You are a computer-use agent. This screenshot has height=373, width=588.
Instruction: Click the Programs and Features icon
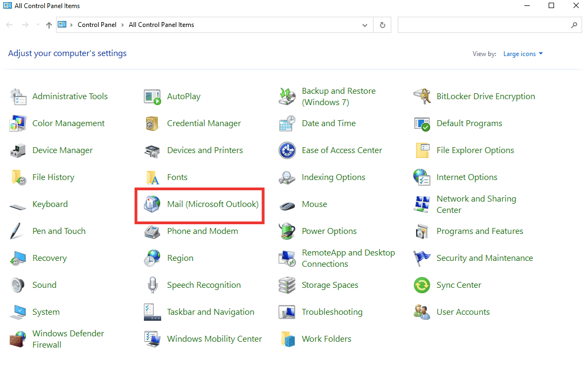[422, 231]
